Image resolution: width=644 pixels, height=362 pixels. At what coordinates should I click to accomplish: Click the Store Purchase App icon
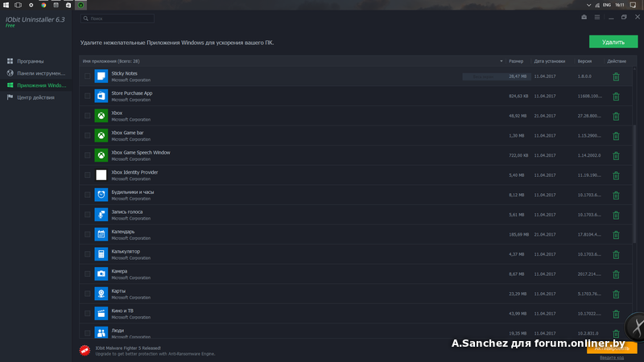pyautogui.click(x=101, y=96)
